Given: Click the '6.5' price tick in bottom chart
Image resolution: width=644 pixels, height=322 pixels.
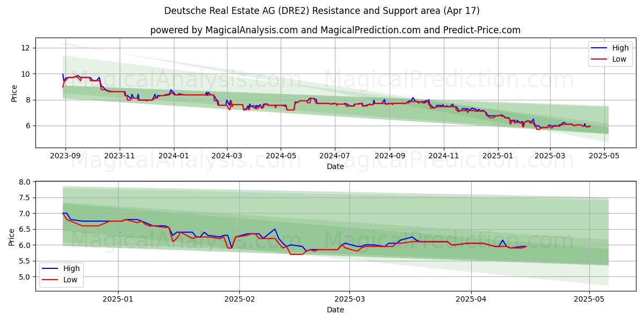Looking at the screenshot, I should pyautogui.click(x=26, y=229).
